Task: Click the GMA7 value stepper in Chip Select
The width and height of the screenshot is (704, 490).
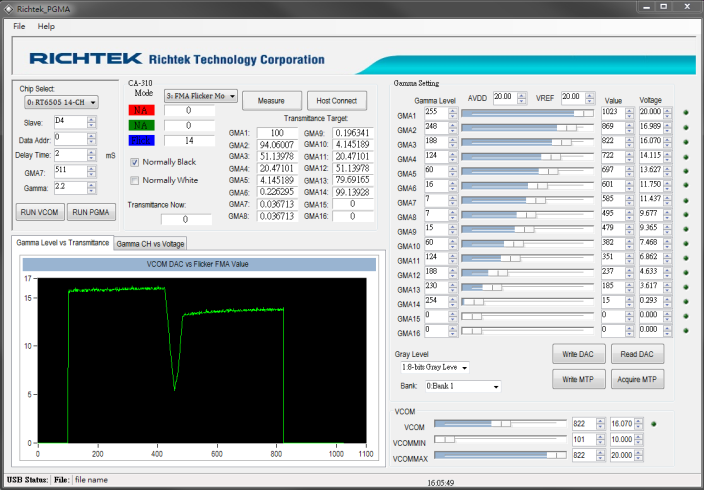Action: pos(92,171)
